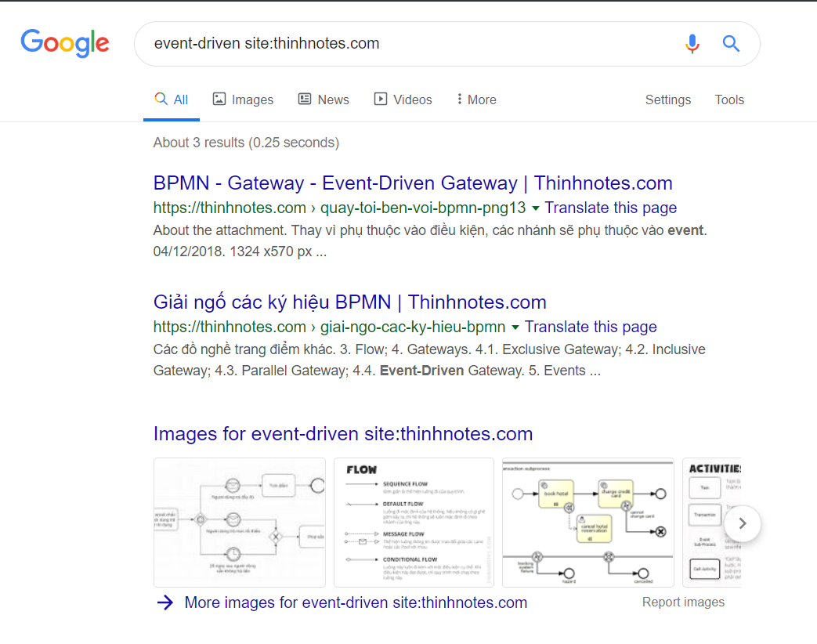Image resolution: width=817 pixels, height=644 pixels.
Task: Click the Google logo
Action: 65,43
